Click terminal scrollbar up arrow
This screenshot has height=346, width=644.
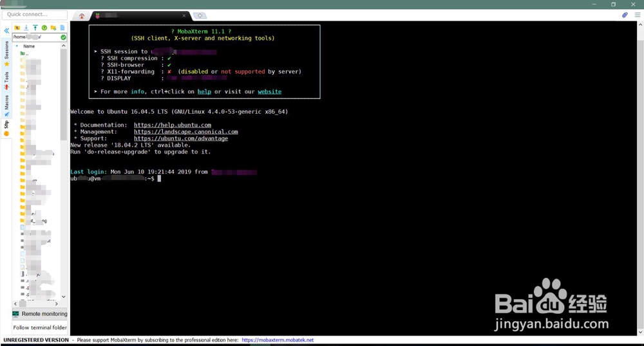[640, 25]
